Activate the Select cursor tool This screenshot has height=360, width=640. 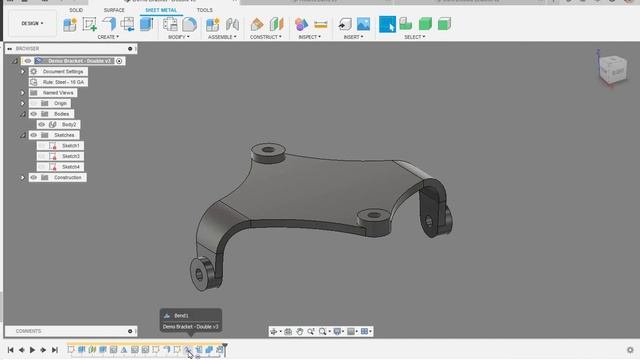387,24
